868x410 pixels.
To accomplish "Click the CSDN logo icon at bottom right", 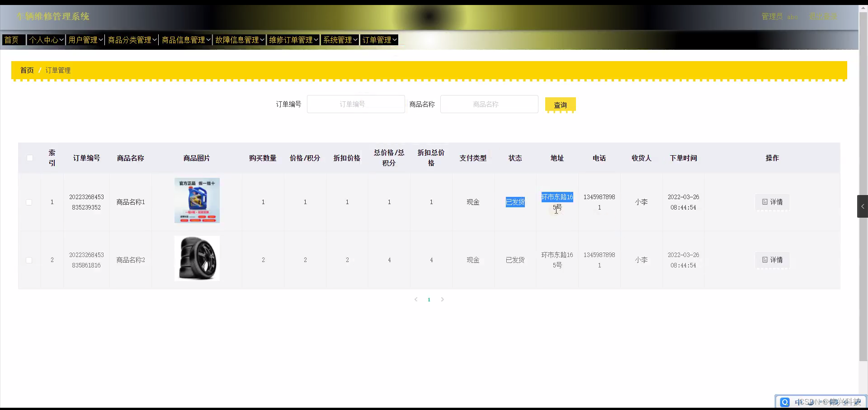I will [x=784, y=402].
